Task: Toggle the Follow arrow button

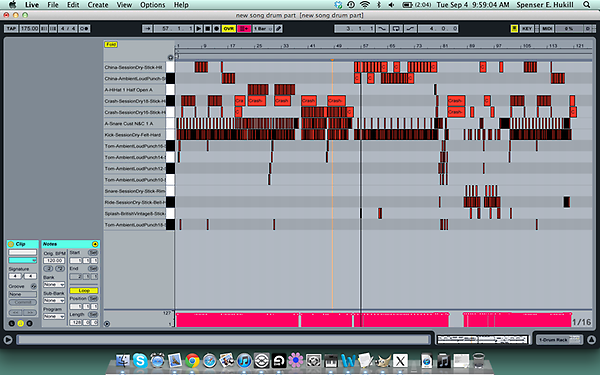Action: 147,29
